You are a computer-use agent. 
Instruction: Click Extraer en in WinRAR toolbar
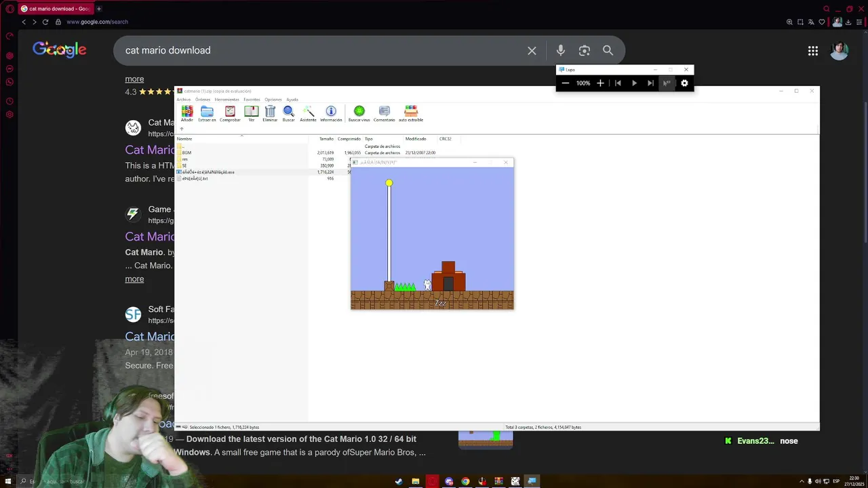pos(207,113)
